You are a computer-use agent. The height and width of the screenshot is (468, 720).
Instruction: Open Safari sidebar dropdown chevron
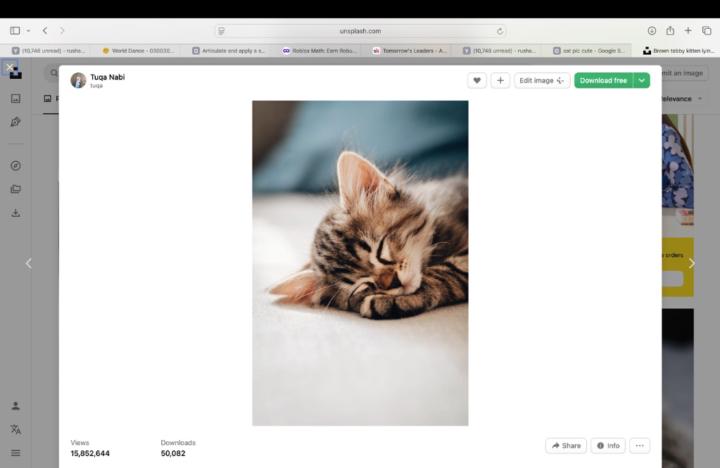(x=28, y=31)
